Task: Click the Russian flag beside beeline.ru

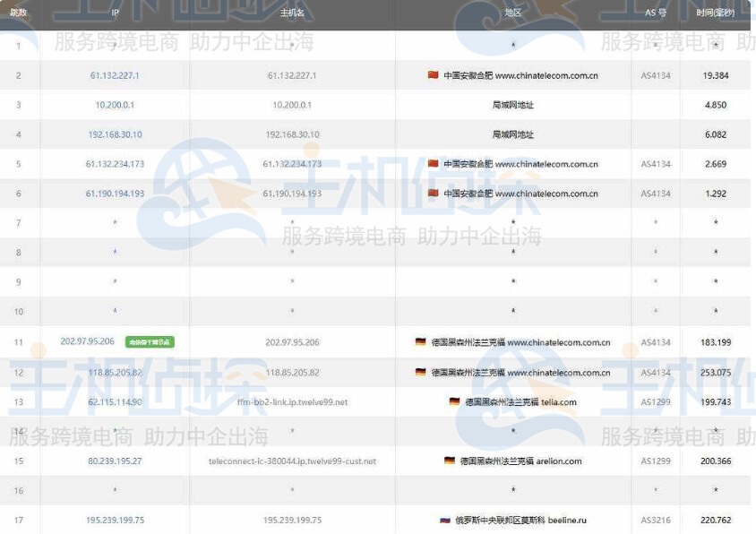Action: coord(445,521)
